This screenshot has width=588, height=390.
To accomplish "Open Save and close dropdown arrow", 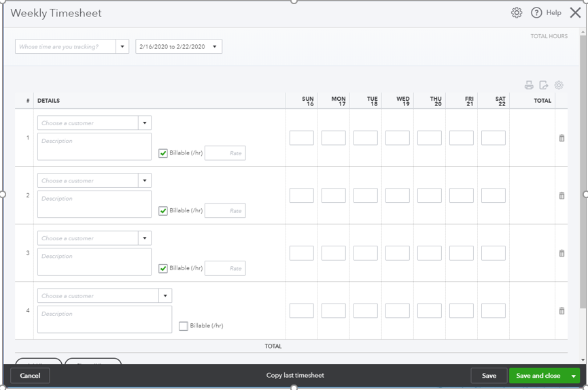I will pos(573,376).
